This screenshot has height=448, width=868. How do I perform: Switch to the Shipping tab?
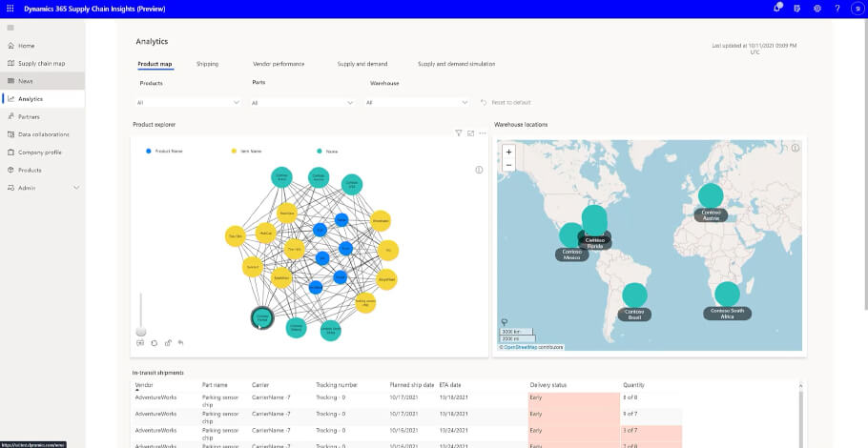tap(207, 64)
